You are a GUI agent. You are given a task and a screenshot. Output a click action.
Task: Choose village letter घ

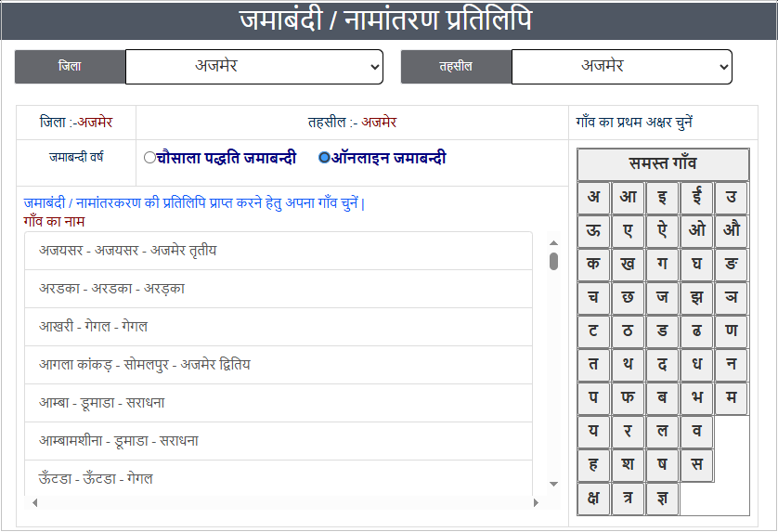(697, 265)
